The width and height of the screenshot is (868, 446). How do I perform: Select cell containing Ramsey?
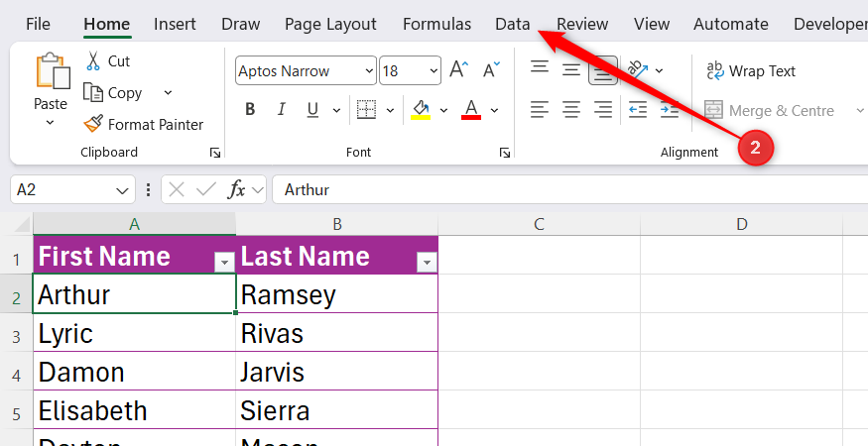point(337,293)
